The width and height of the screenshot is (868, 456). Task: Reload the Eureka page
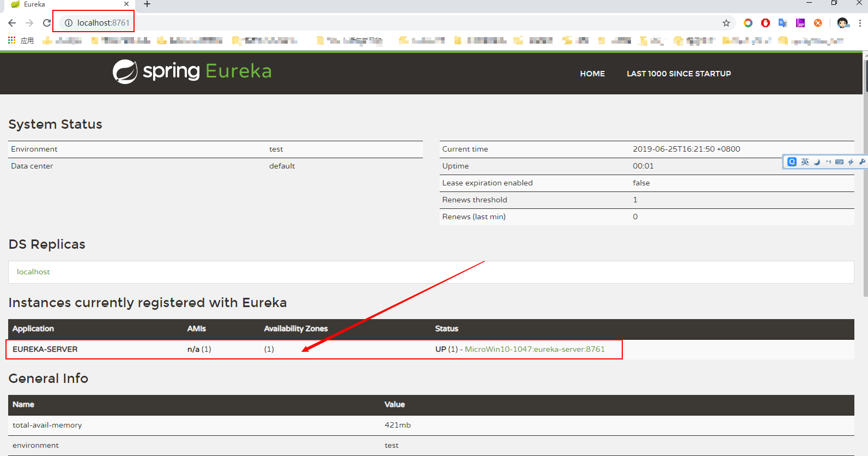[47, 23]
